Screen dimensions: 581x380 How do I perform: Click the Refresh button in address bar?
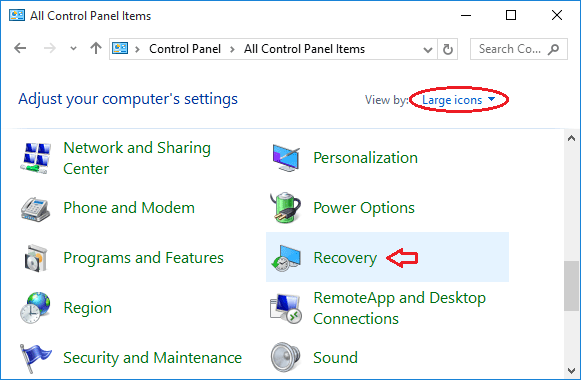(448, 49)
